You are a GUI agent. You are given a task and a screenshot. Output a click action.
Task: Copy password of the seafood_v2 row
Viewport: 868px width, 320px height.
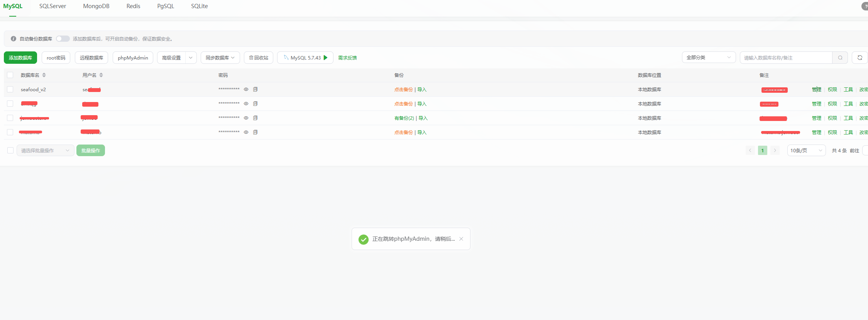pos(255,89)
